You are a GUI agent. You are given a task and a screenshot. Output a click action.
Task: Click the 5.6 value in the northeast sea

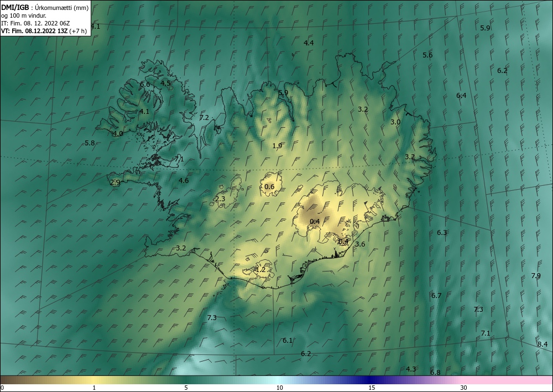point(427,55)
